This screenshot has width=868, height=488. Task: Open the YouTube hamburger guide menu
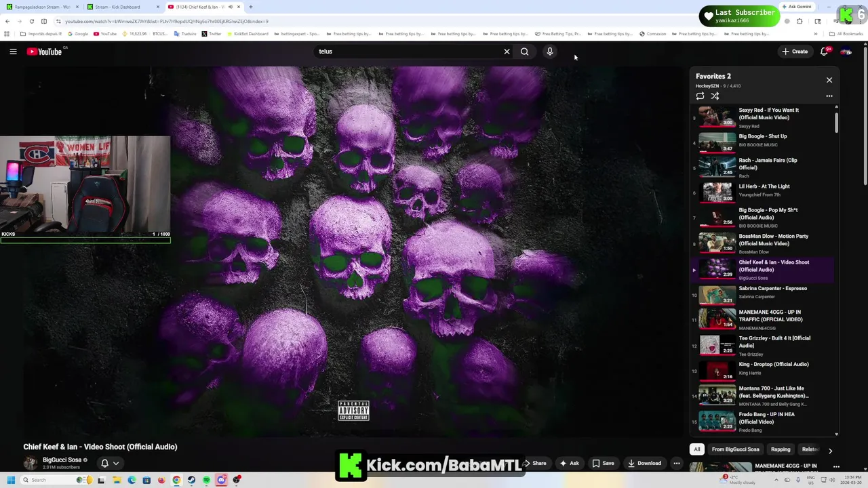click(x=13, y=52)
